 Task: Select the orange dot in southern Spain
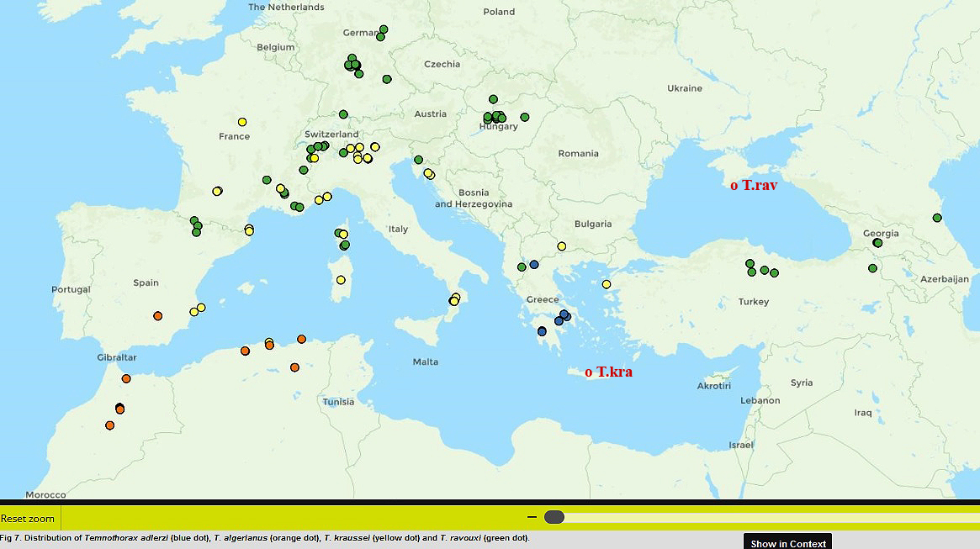click(x=157, y=316)
